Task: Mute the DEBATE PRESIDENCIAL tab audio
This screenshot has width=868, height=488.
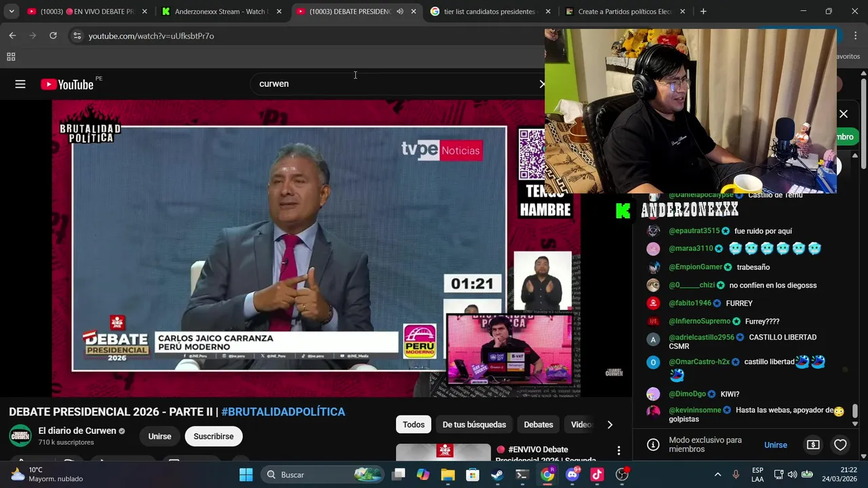Action: 399,12
